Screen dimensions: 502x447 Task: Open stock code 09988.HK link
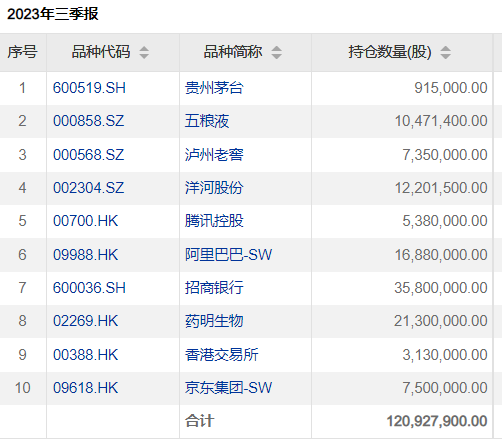(86, 255)
